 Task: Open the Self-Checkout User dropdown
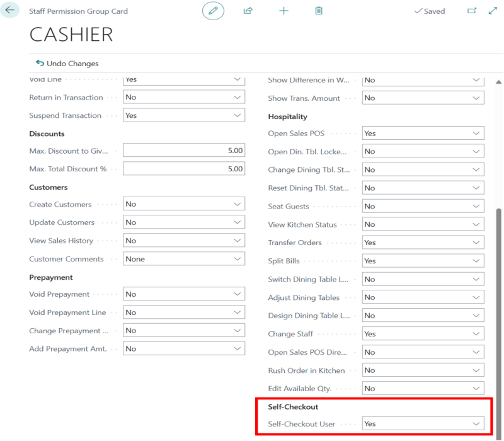click(423, 424)
